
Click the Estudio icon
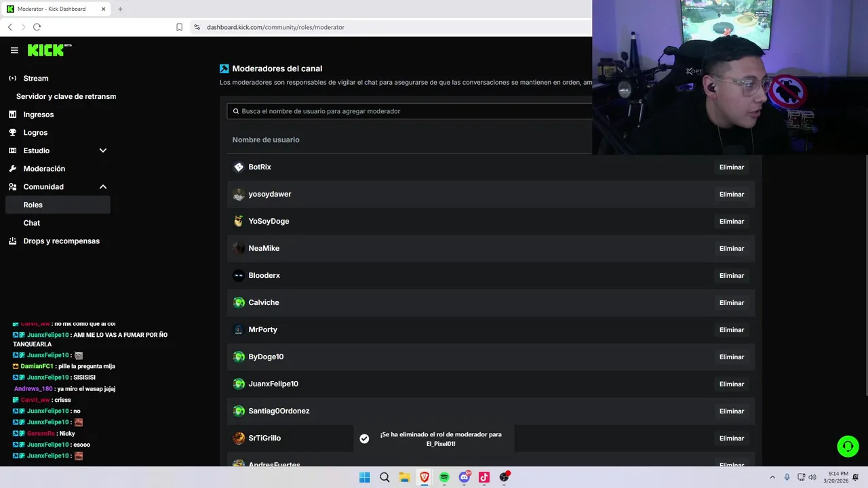pos(12,150)
